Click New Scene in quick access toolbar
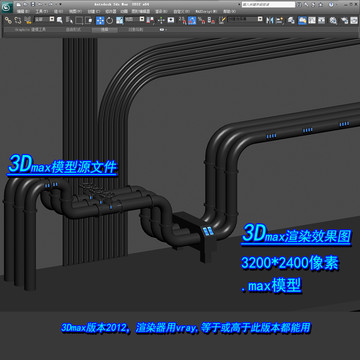This screenshot has width=360, height=360. (x=19, y=4)
